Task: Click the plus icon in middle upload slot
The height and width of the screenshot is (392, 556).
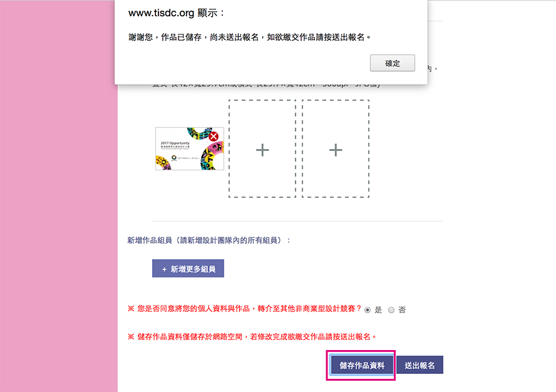Action: 262,150
